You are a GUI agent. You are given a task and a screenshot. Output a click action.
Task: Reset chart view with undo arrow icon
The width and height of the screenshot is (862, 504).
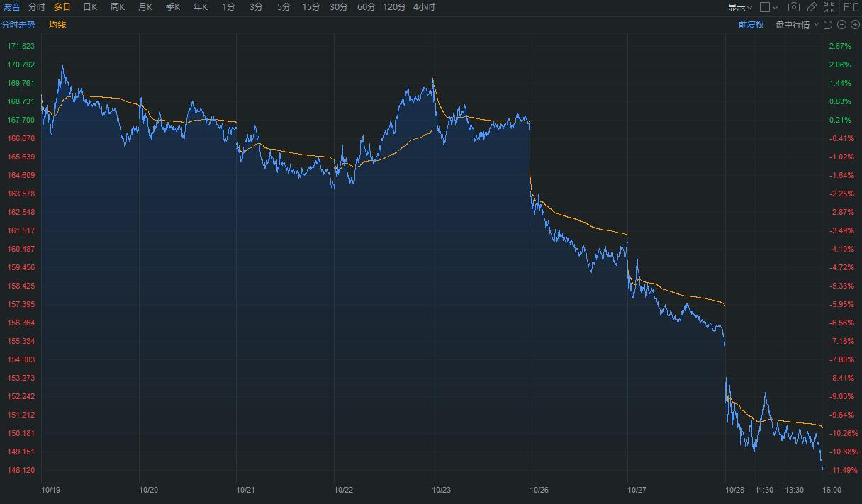pyautogui.click(x=829, y=25)
